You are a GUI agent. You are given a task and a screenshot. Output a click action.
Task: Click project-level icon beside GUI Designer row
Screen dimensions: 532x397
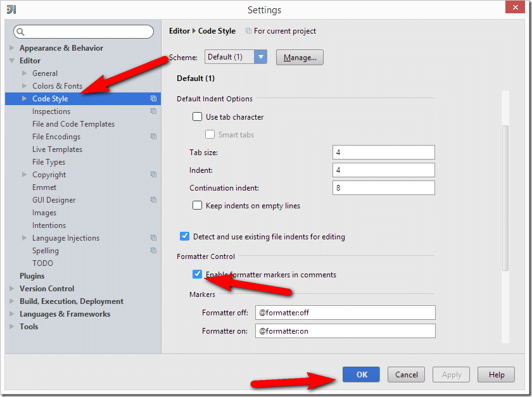(x=153, y=200)
